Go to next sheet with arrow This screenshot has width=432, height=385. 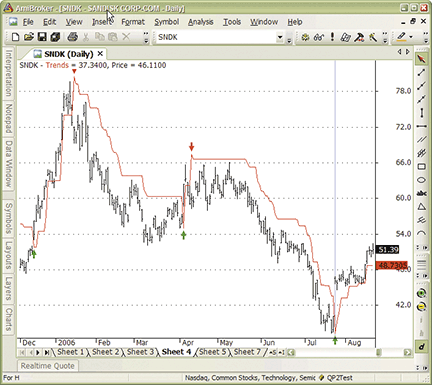tap(38, 352)
